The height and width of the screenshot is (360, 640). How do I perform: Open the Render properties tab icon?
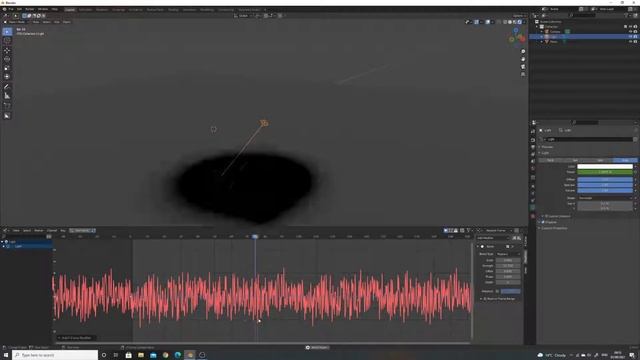pyautogui.click(x=533, y=139)
